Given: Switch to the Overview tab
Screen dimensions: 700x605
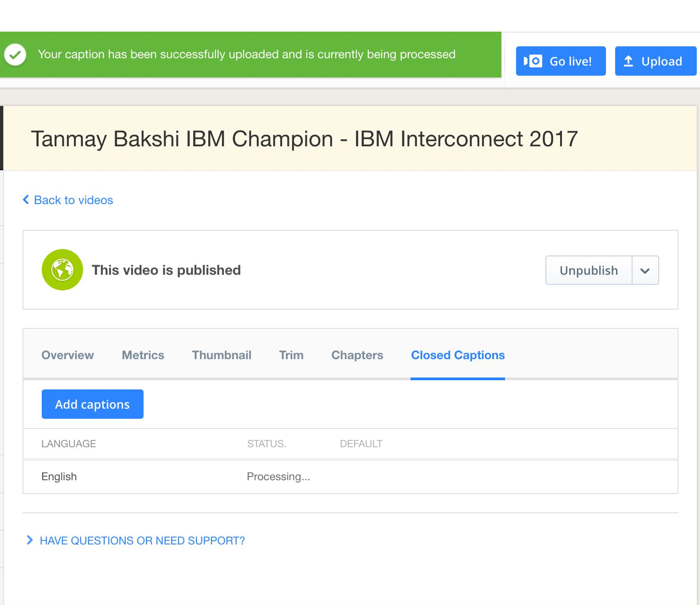Looking at the screenshot, I should click(x=67, y=355).
